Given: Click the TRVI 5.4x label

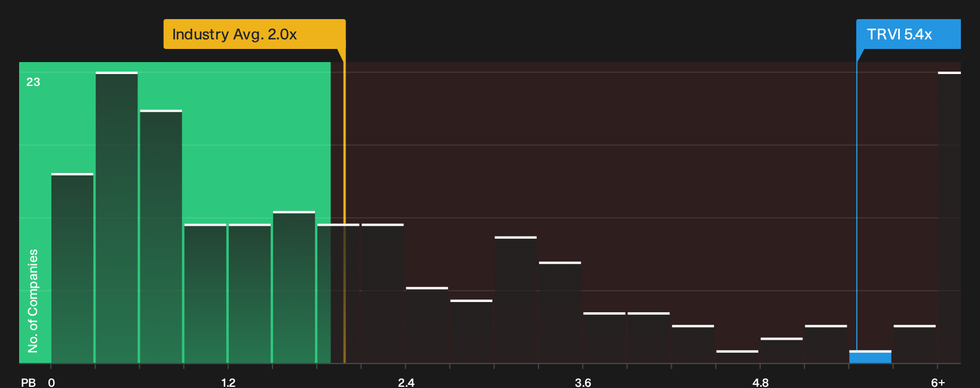Looking at the screenshot, I should coord(899,34).
